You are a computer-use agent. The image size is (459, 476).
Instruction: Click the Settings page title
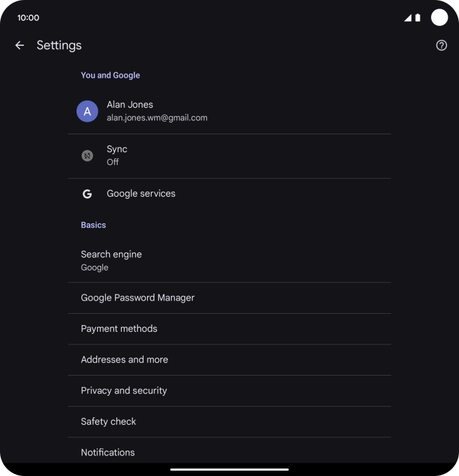coord(59,45)
